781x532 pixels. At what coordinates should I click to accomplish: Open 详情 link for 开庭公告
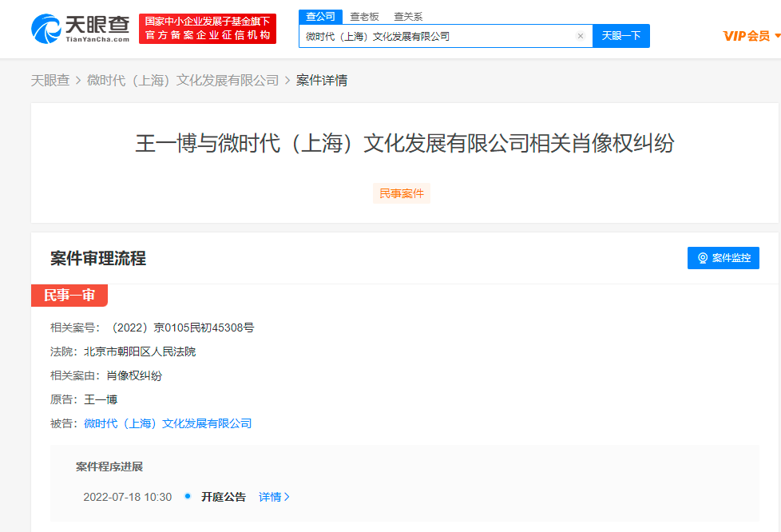tap(274, 497)
